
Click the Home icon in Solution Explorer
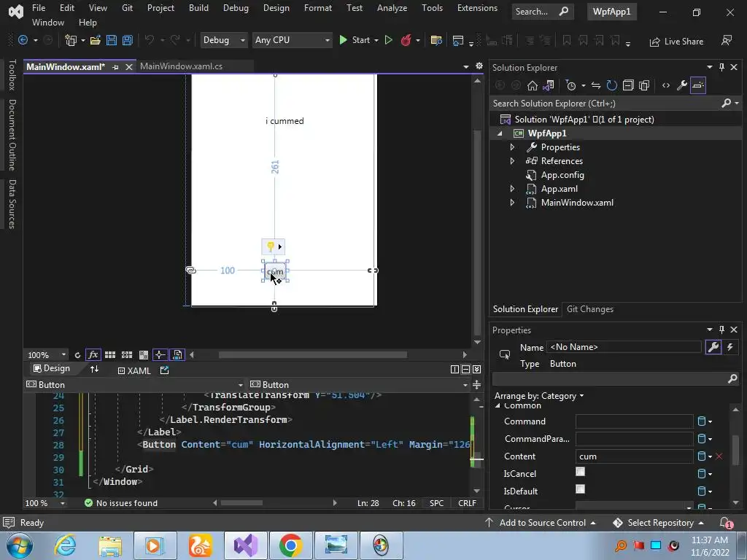click(532, 86)
